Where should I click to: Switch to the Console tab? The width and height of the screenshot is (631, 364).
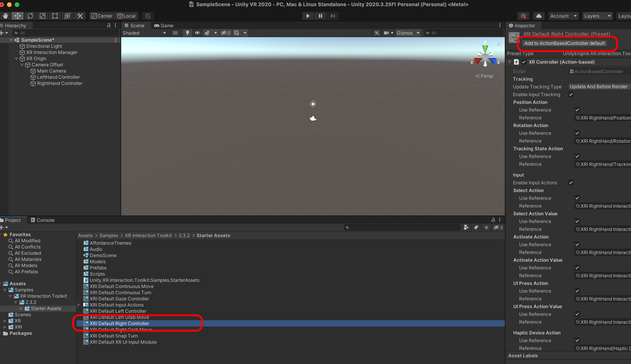coord(43,220)
